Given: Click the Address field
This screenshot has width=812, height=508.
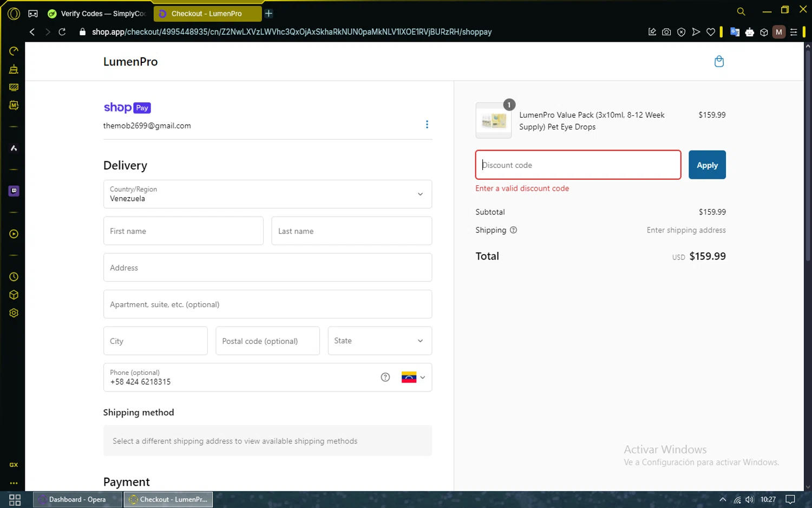Looking at the screenshot, I should (x=267, y=268).
